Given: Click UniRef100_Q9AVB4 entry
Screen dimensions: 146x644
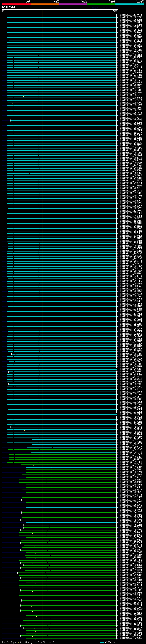Looking at the screenshot, I should [131, 72].
